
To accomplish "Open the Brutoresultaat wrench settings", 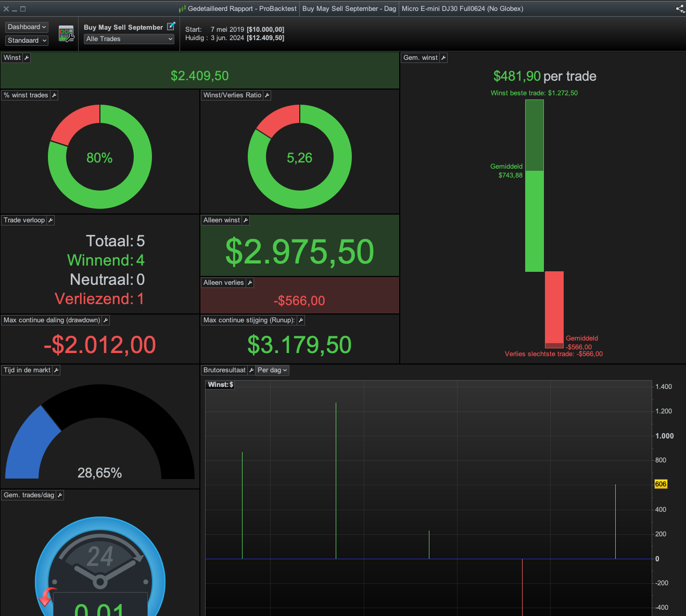I will 251,370.
